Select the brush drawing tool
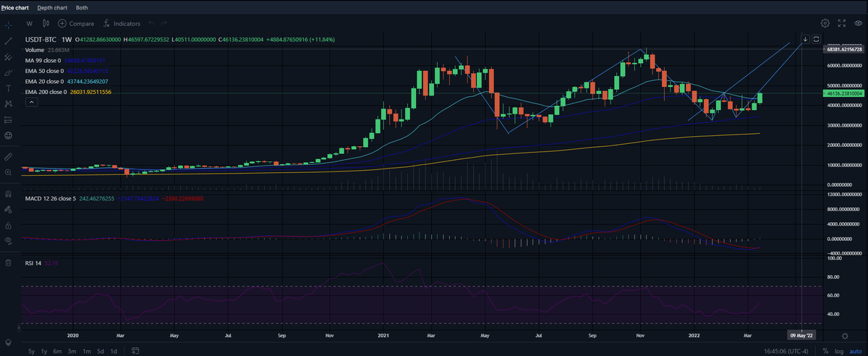The image size is (868, 356). pos(8,72)
